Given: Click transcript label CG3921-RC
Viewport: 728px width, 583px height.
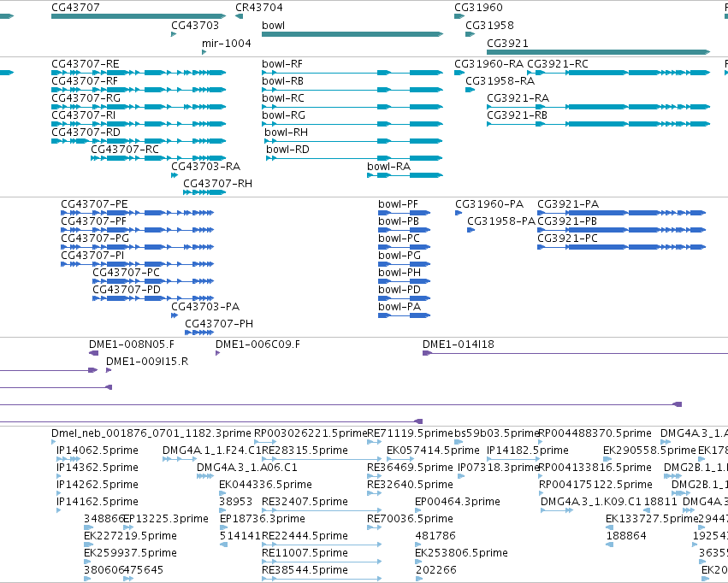Looking at the screenshot, I should point(558,64).
